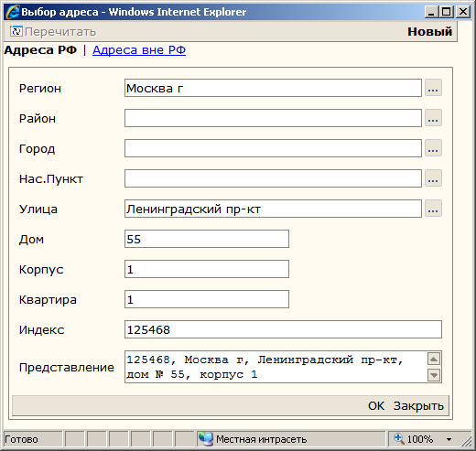Click the Internet Explorer logo in title bar
476x451 pixels.
point(13,12)
